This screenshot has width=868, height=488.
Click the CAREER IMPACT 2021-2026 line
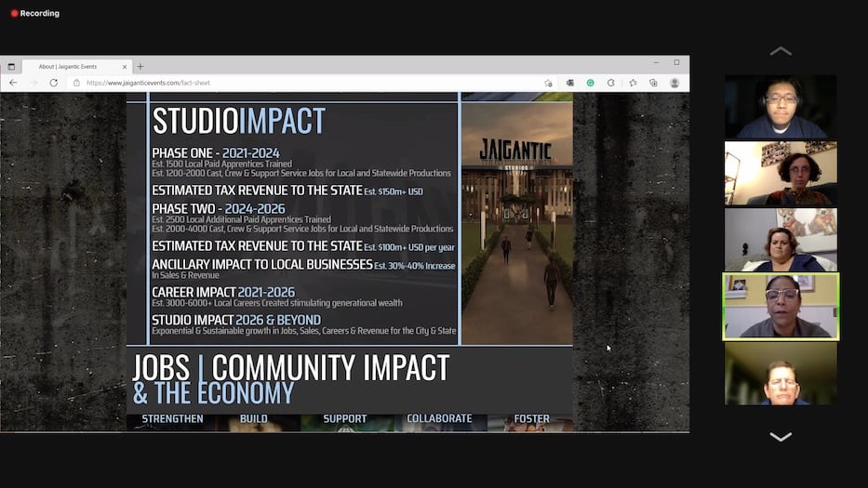point(223,292)
